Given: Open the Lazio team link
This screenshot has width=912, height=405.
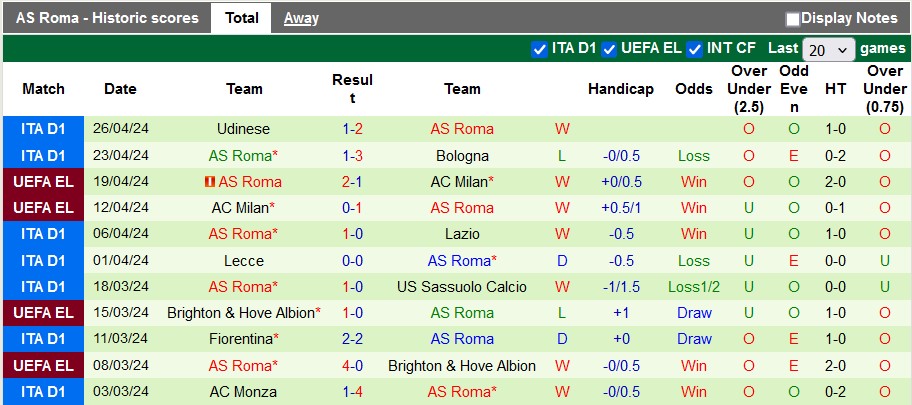Looking at the screenshot, I should pyautogui.click(x=462, y=234).
